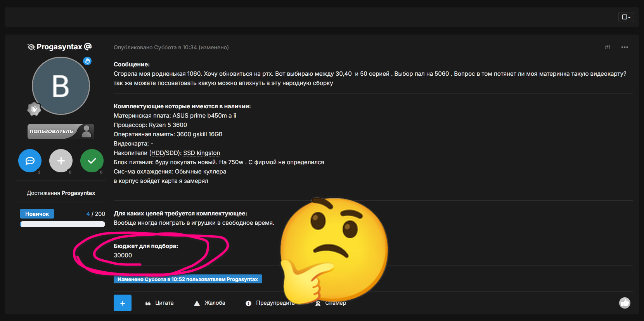This screenshot has width=644, height=321.
Task: Click the green checkmark circle icon
Action: pyautogui.click(x=92, y=161)
